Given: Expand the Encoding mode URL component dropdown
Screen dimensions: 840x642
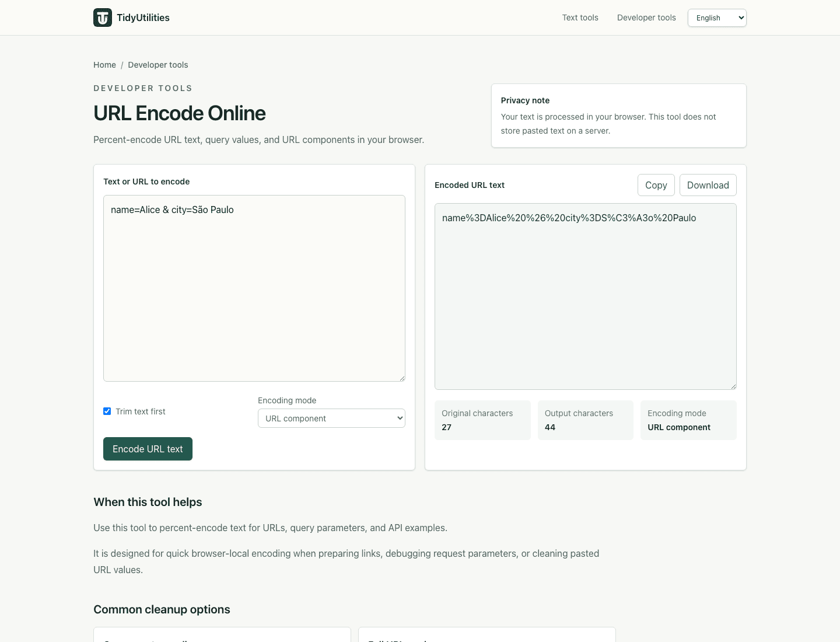Looking at the screenshot, I should click(x=331, y=418).
